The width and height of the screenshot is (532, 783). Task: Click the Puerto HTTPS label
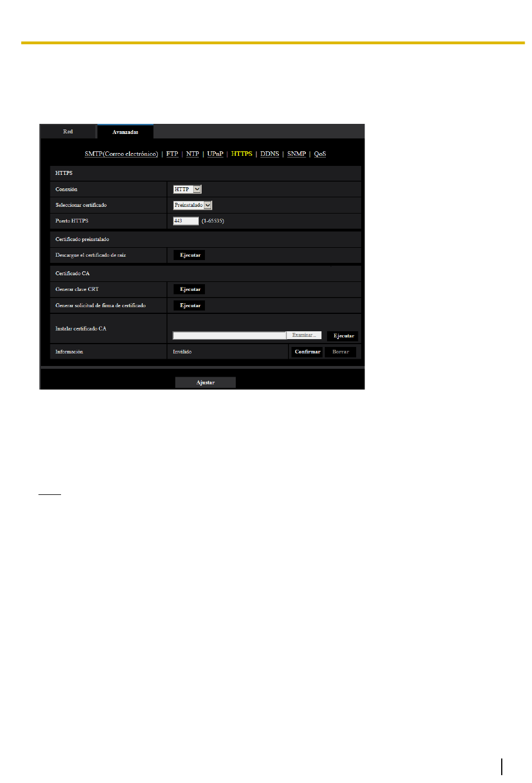pos(72,221)
